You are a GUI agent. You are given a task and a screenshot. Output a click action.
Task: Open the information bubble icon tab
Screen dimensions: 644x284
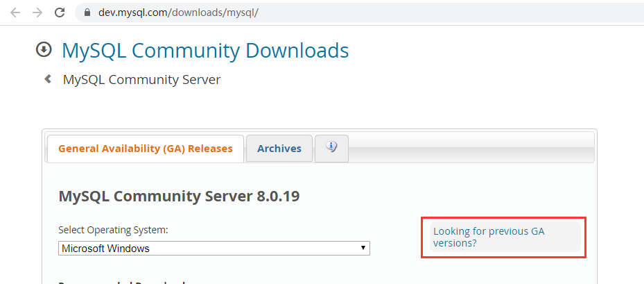tap(332, 147)
